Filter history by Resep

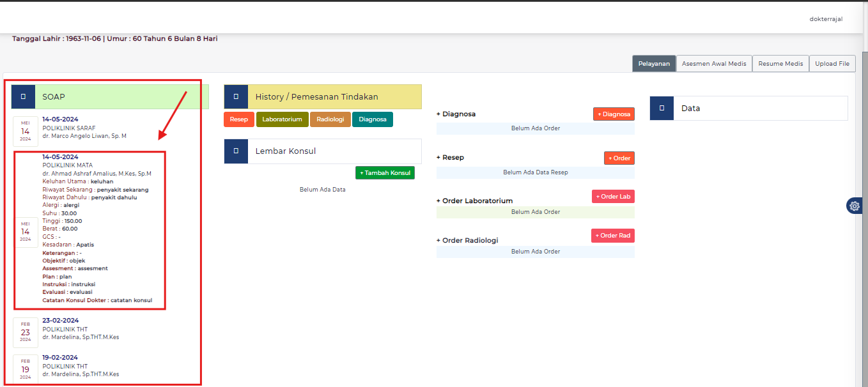click(x=238, y=119)
